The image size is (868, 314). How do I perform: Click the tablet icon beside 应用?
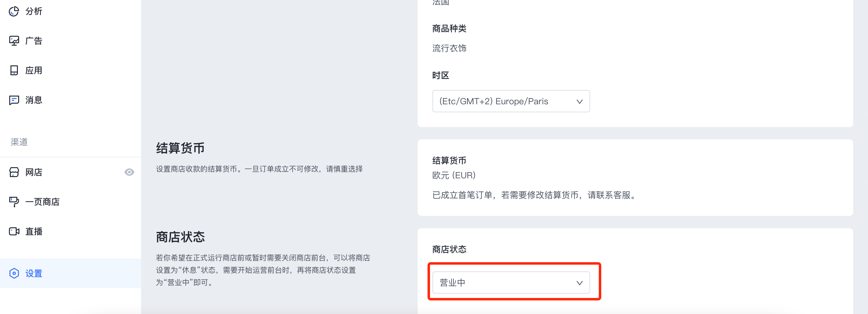click(x=14, y=70)
